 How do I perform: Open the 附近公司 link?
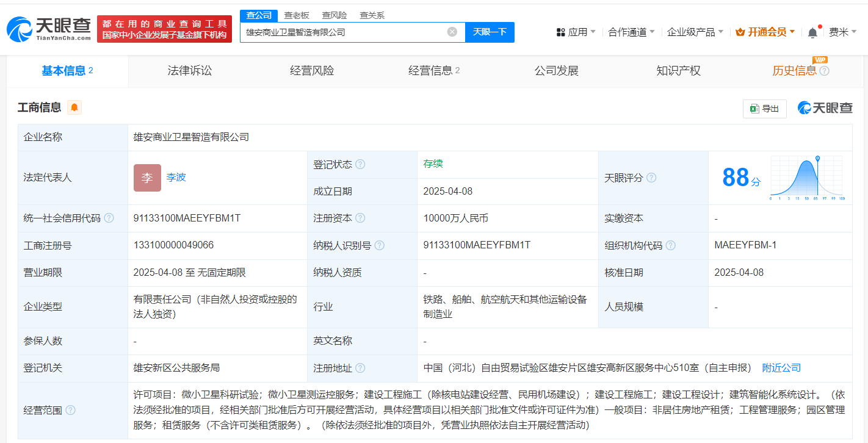tap(781, 368)
